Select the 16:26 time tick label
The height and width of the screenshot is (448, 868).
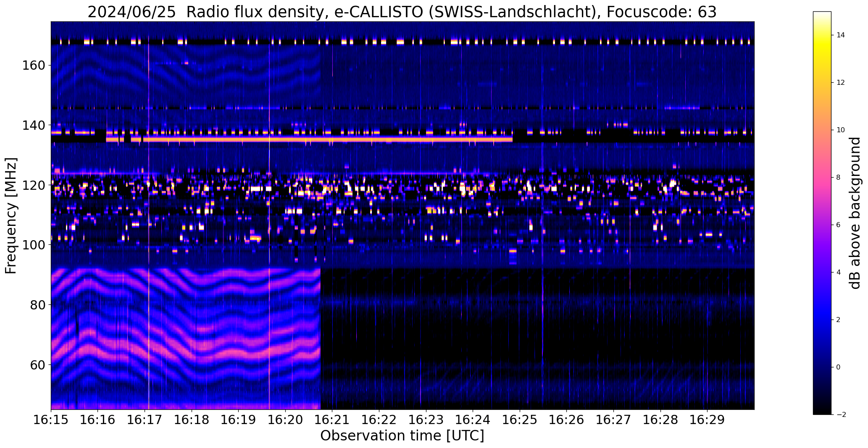click(x=567, y=419)
